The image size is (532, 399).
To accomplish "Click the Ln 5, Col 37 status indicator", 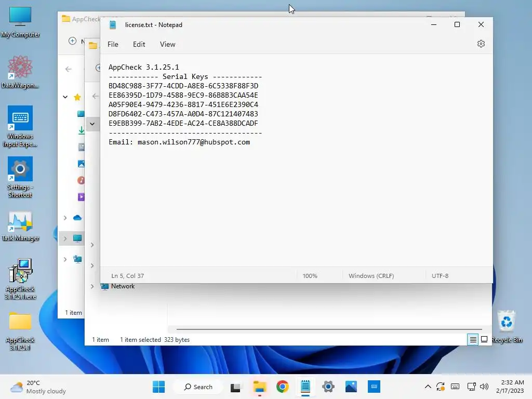I will (x=128, y=276).
